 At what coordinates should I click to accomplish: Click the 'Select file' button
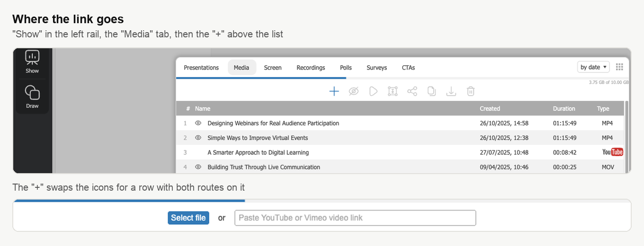(188, 218)
